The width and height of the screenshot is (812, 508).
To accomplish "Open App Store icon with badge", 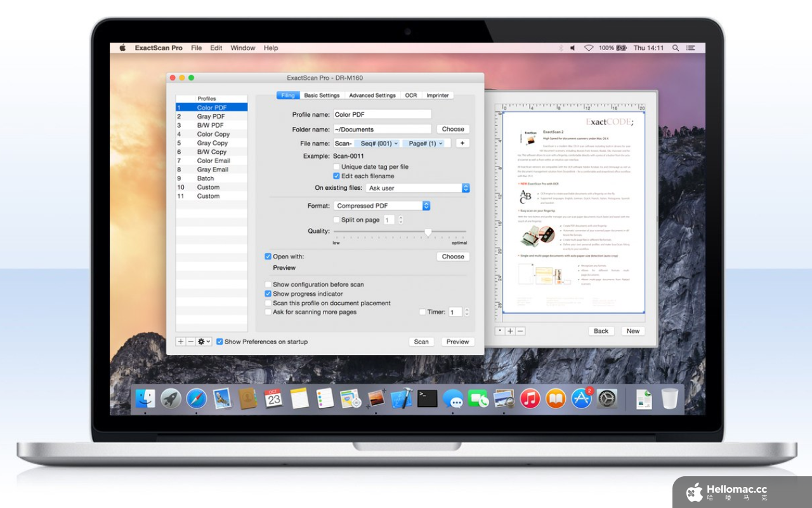I will tap(582, 399).
